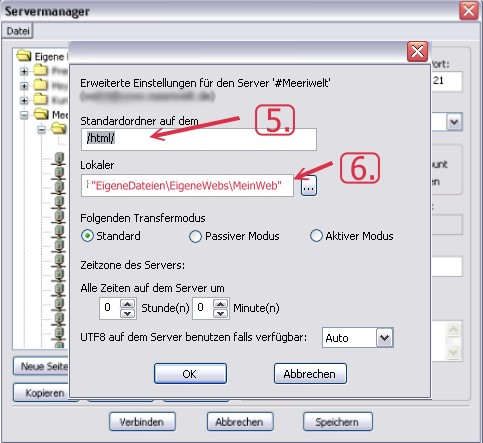
Task: Decrease the Minute(n) value
Action: point(221,313)
